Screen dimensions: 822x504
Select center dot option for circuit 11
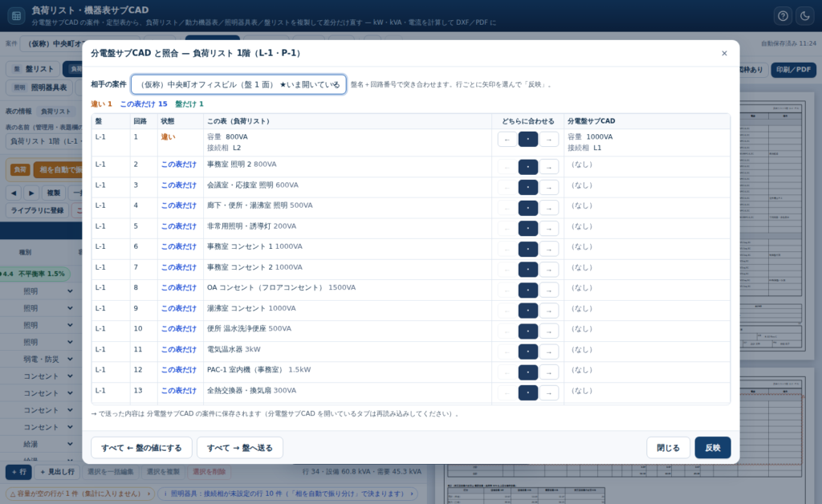tap(528, 352)
